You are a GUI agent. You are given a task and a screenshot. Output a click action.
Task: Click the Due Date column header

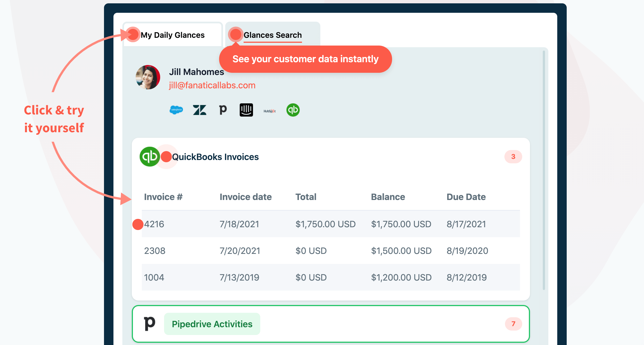click(466, 197)
